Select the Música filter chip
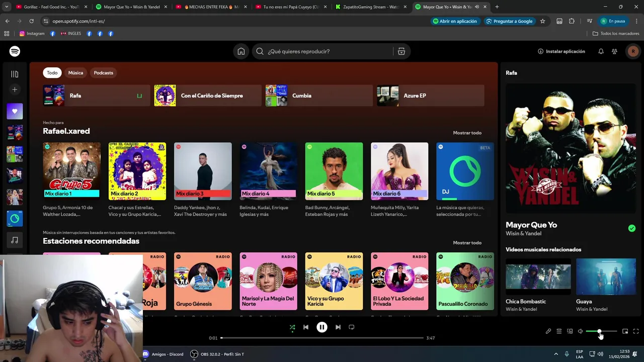 [x=75, y=73]
